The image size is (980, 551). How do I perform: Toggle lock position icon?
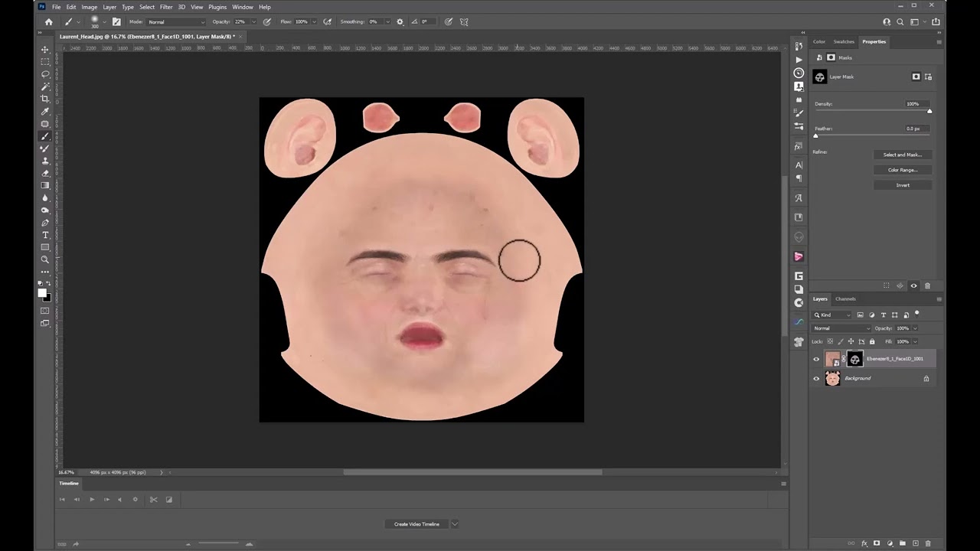click(x=851, y=341)
